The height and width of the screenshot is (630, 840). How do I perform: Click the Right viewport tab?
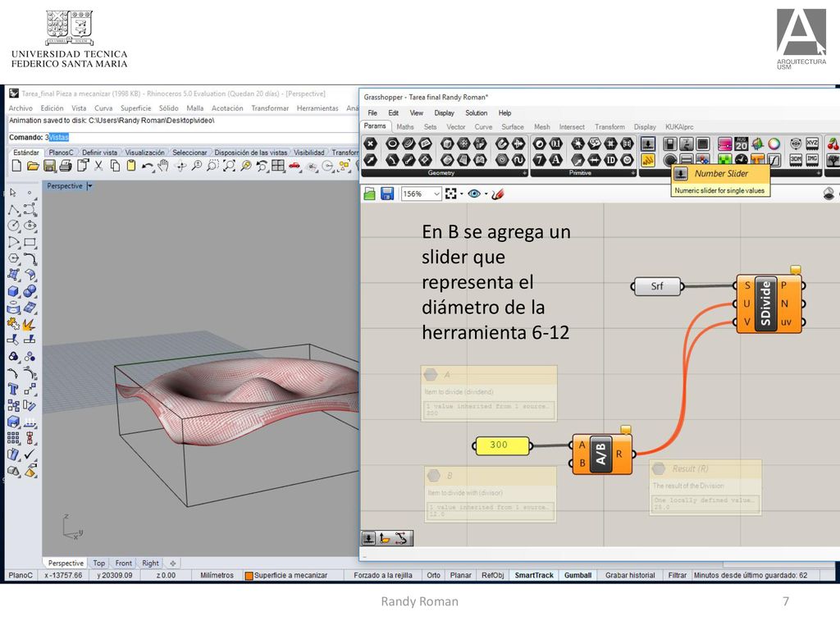point(150,563)
